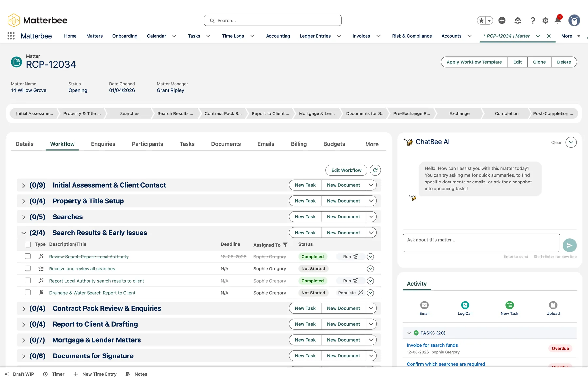Screen dimensions: 588x381
Task: Check the Drainage & Water Search Report row
Action: point(28,293)
